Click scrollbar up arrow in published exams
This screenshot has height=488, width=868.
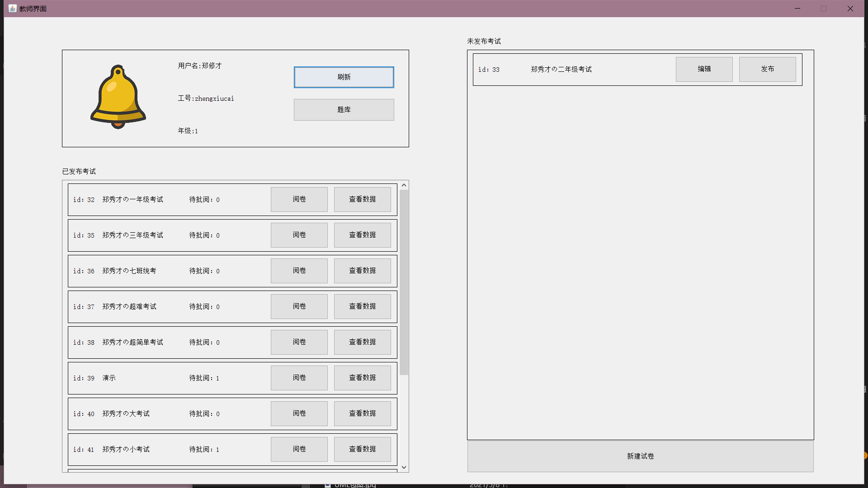coord(404,185)
